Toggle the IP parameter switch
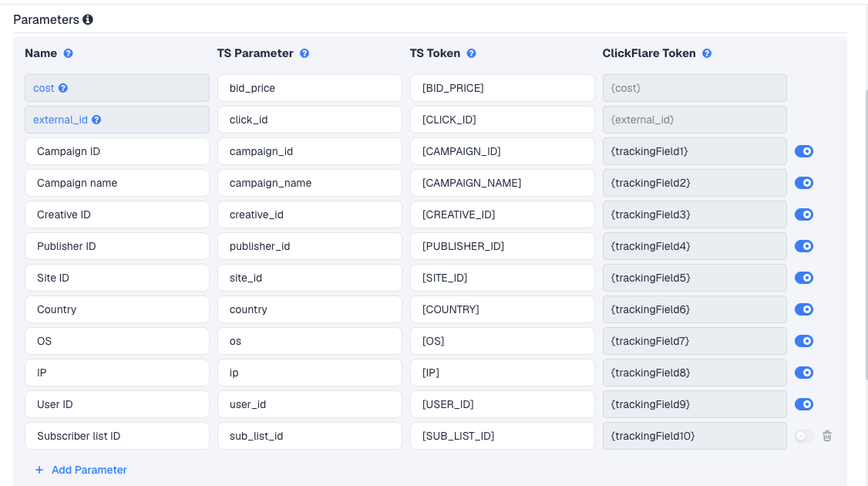Viewport: 868px width, 486px height. click(x=804, y=373)
